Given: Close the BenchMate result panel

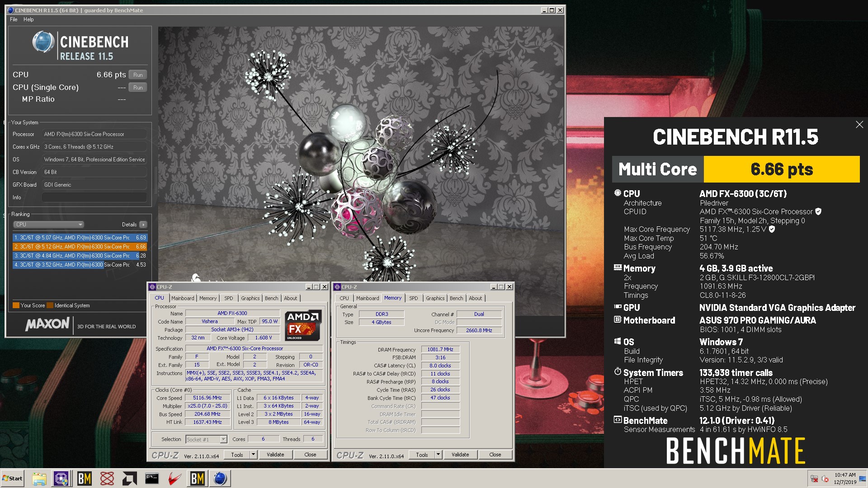Looking at the screenshot, I should tap(859, 125).
